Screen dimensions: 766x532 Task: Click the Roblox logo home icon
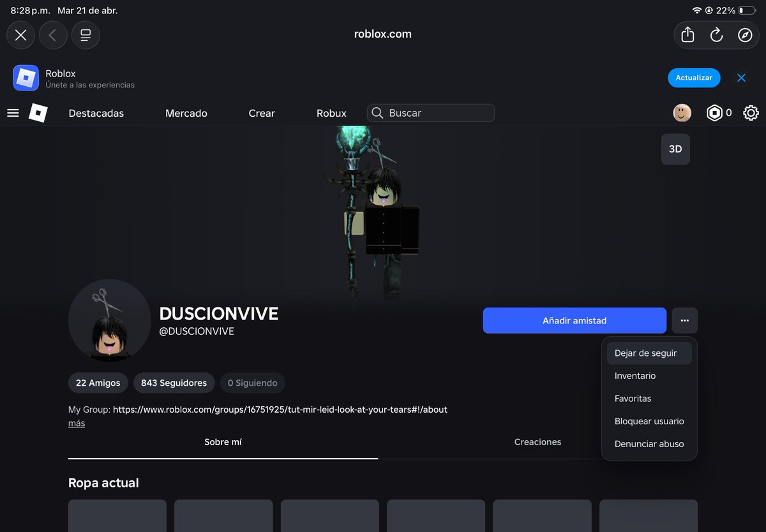coord(38,113)
